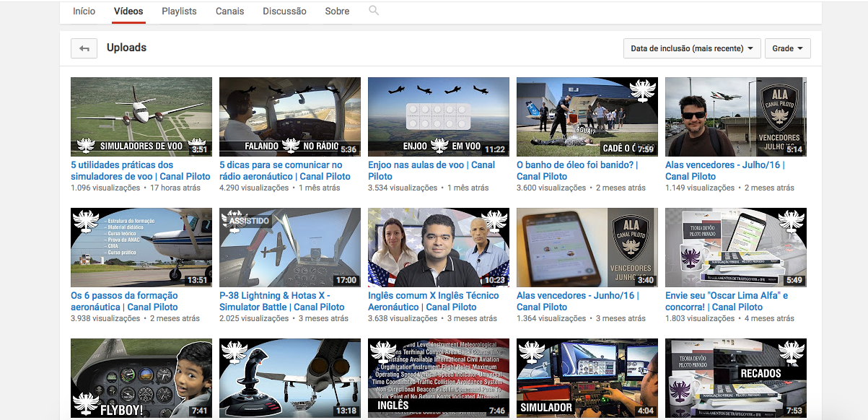This screenshot has height=420, width=868.
Task: Open the Falando no Rádio video thumbnail
Action: point(290,117)
